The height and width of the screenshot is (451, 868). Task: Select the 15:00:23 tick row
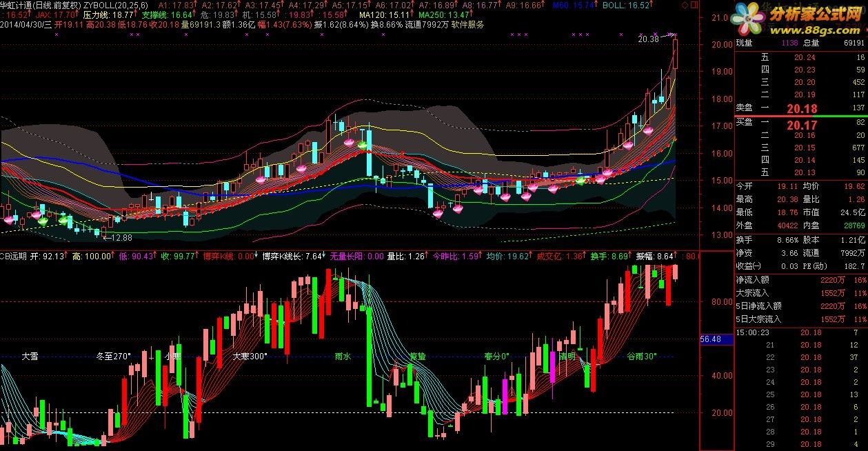point(800,332)
